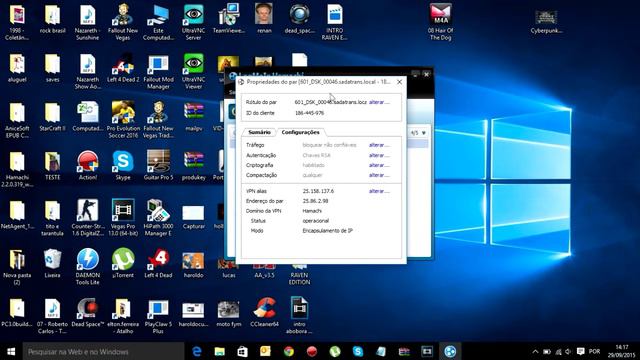Image resolution: width=640 pixels, height=360 pixels.
Task: Open the rock brasil desktop folder
Action: pos(52,19)
